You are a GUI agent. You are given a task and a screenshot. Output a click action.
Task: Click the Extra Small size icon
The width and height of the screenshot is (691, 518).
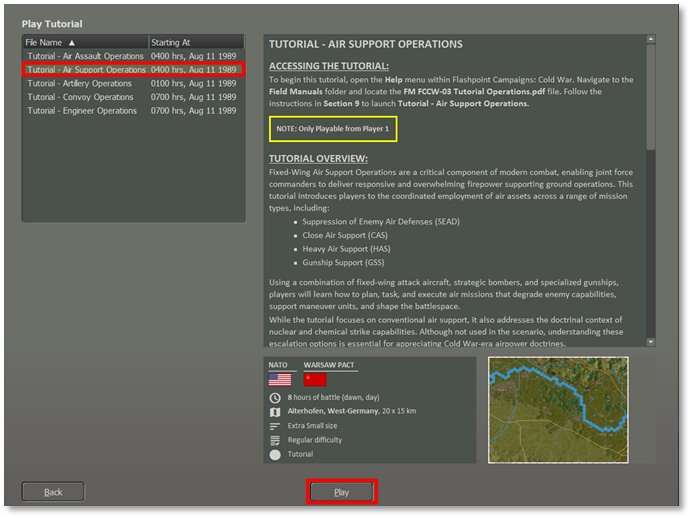point(275,425)
